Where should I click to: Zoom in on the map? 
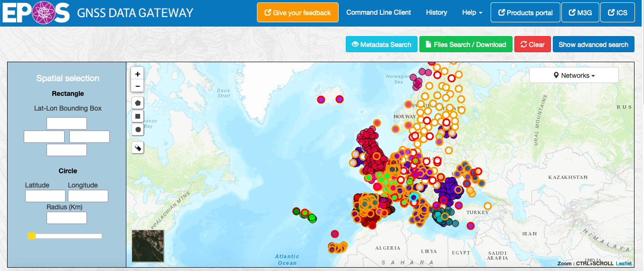click(x=137, y=74)
